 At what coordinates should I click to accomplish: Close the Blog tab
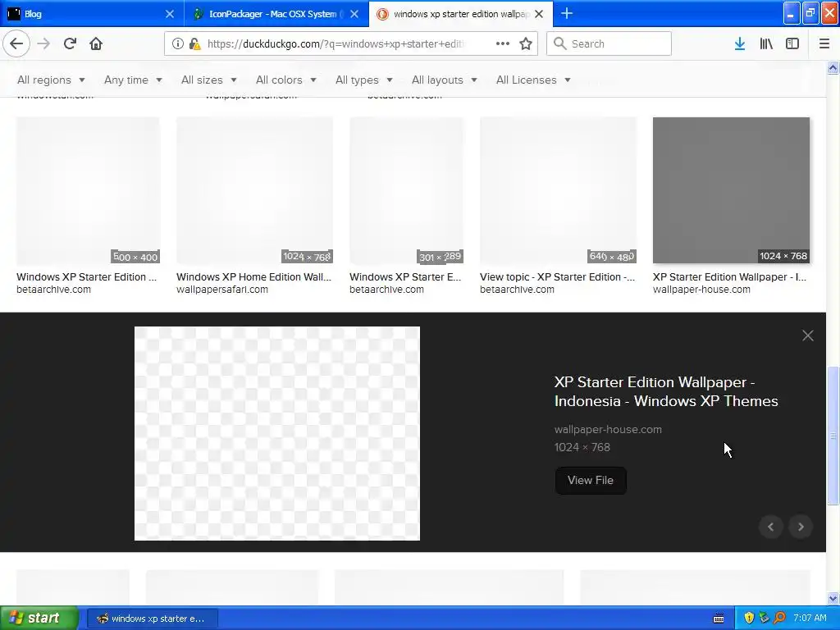coord(170,14)
